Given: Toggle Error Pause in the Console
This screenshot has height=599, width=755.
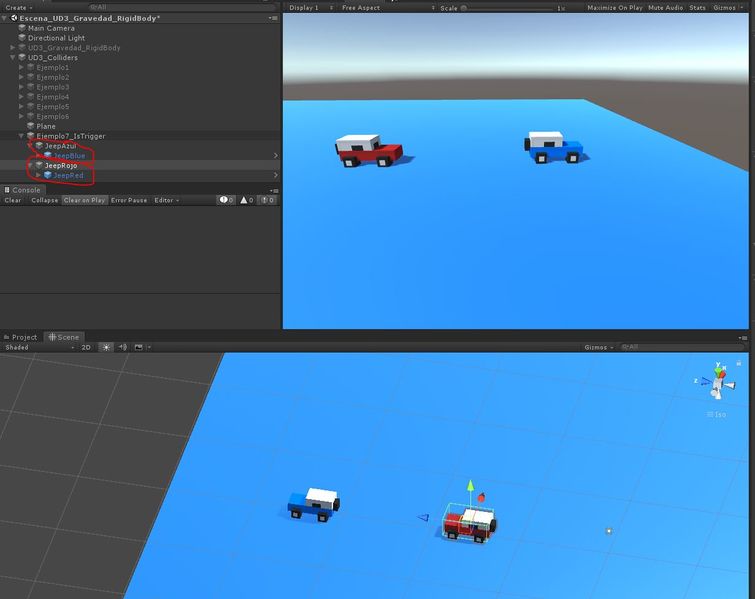Looking at the screenshot, I should coord(129,200).
